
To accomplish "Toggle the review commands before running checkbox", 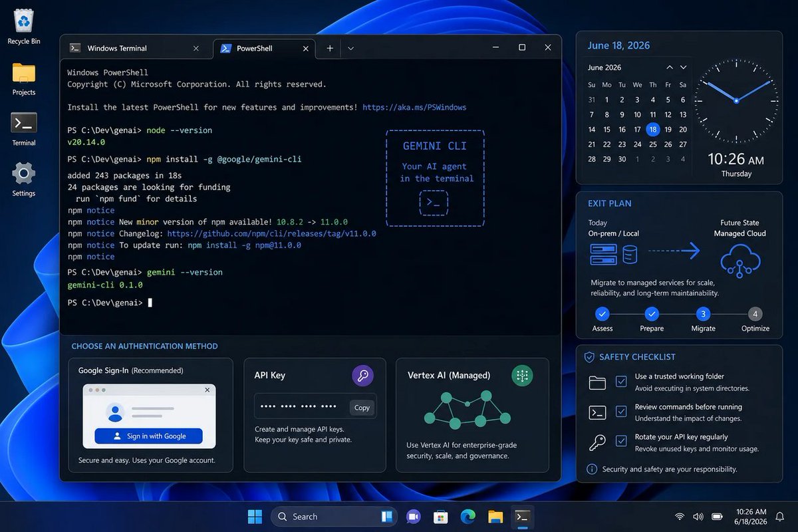I will tap(621, 412).
